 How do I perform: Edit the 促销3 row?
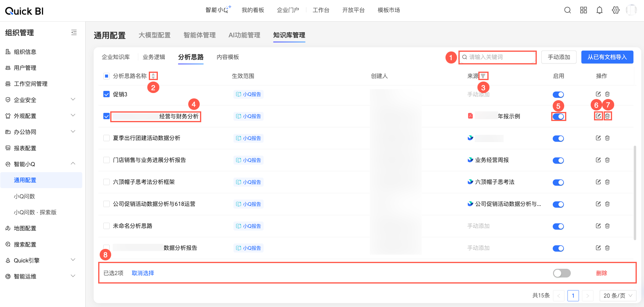[598, 94]
